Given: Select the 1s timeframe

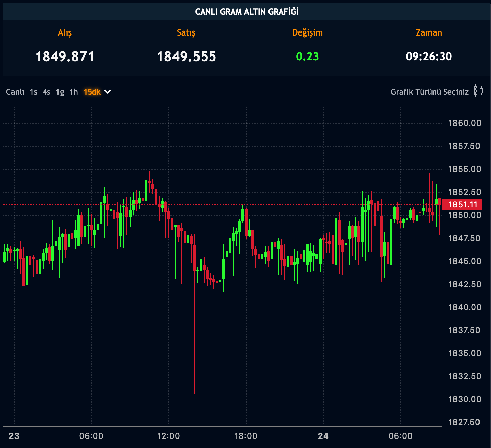Looking at the screenshot, I should coord(33,92).
